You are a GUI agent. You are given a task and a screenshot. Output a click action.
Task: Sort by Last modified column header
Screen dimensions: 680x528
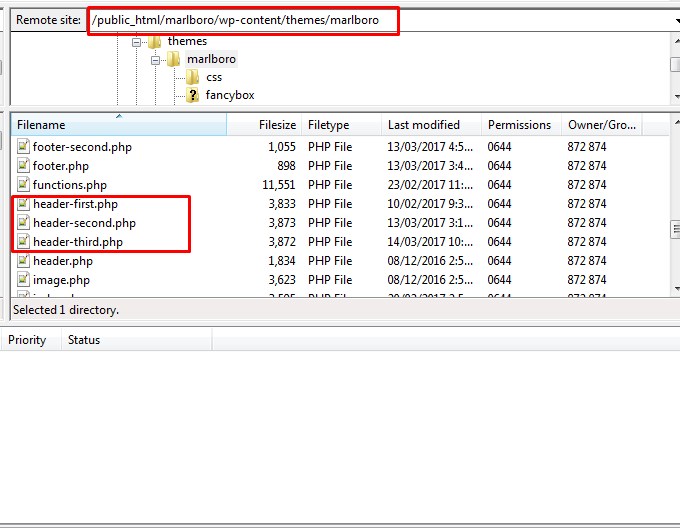pos(423,125)
